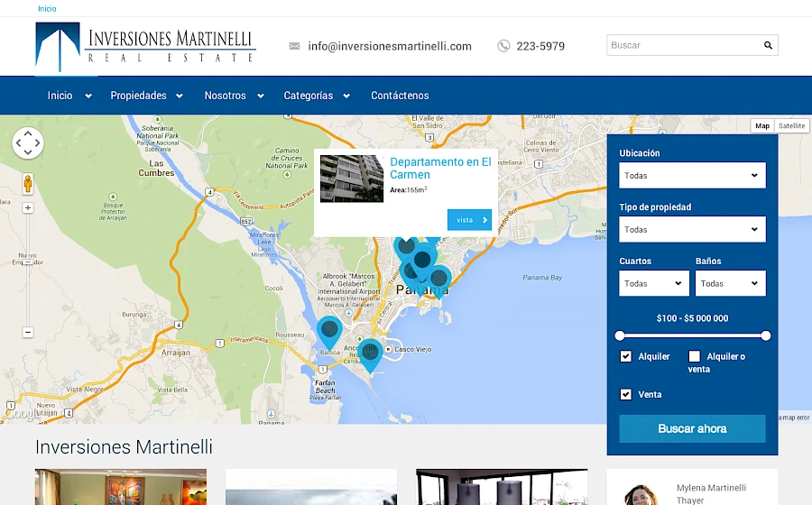Expand the Categorías menu arrow
Screen dimensions: 812x505
[x=346, y=96]
